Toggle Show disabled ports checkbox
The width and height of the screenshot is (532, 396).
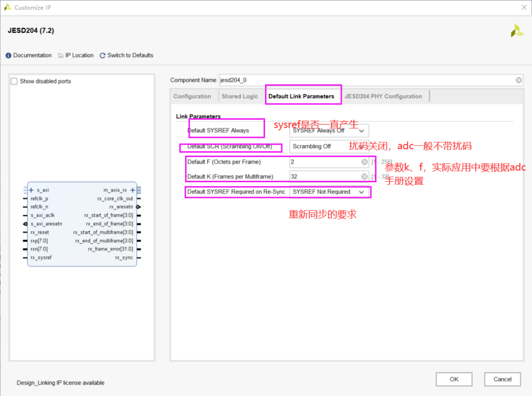14,81
